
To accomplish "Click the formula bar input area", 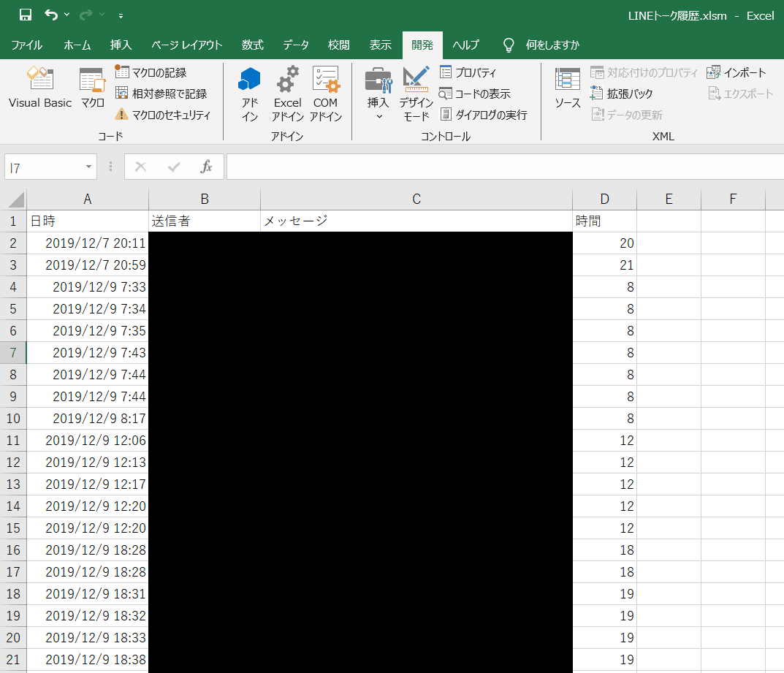I will coord(505,167).
